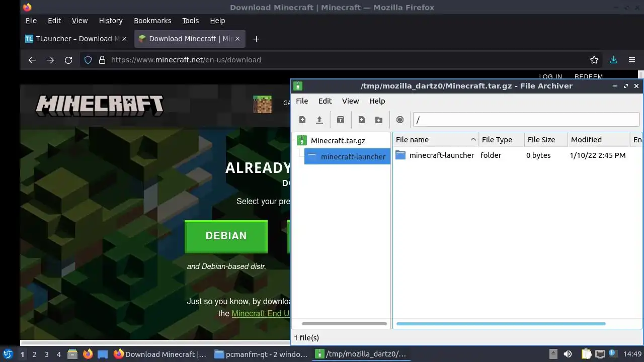Open the Help menu in File Archiver

click(x=377, y=101)
